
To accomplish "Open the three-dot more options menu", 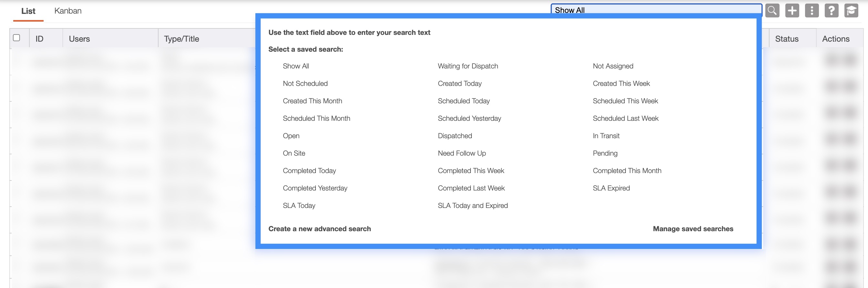I will click(x=812, y=10).
